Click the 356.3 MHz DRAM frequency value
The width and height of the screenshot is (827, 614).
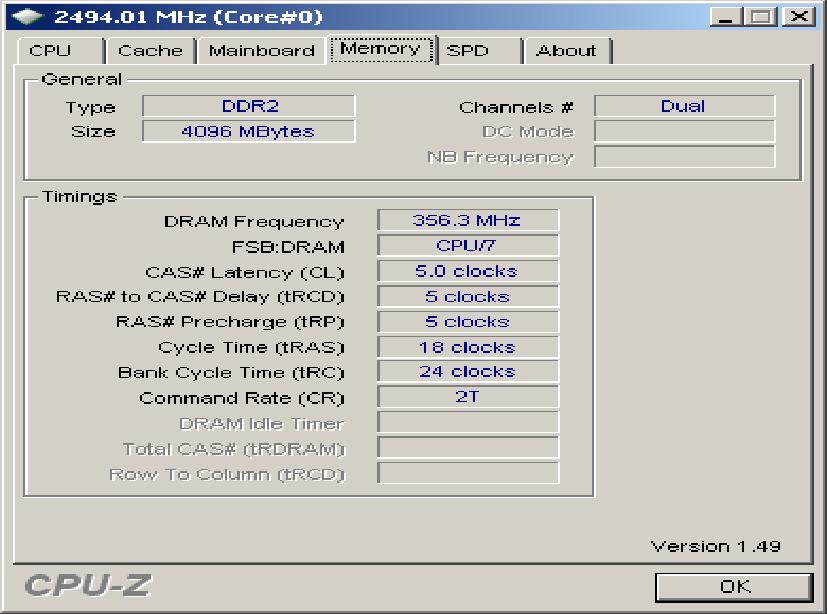[x=468, y=220]
